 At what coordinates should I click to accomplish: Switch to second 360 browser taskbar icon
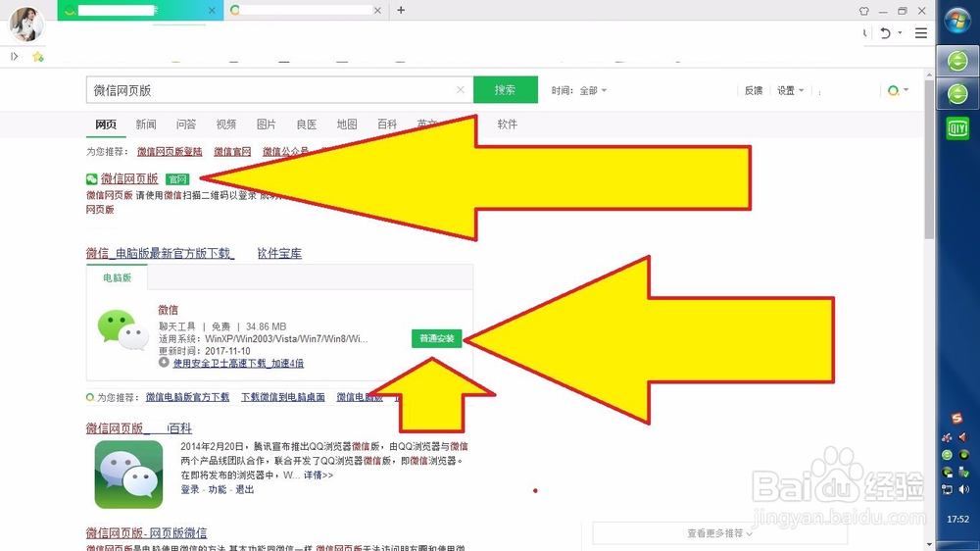tap(957, 94)
